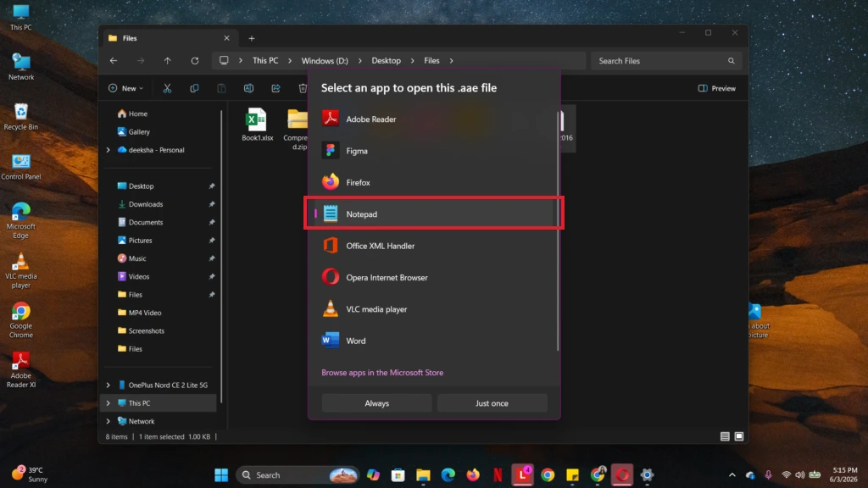
Task: Click the app list scrollbar in dialog
Action: (x=558, y=230)
